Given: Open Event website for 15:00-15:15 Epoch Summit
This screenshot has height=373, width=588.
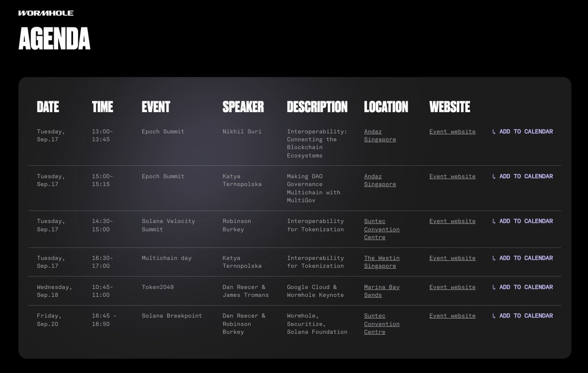Looking at the screenshot, I should click(x=452, y=176).
